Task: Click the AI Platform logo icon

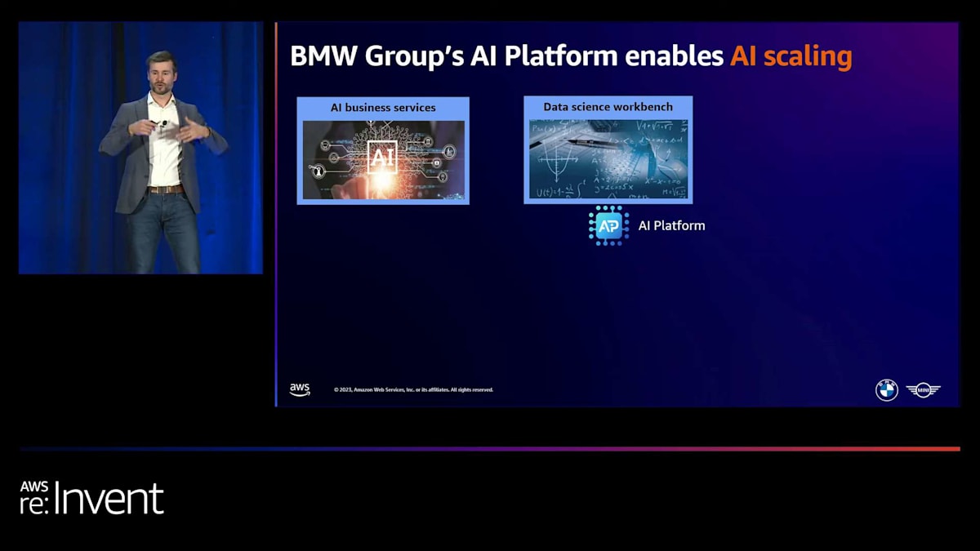Action: click(x=608, y=225)
